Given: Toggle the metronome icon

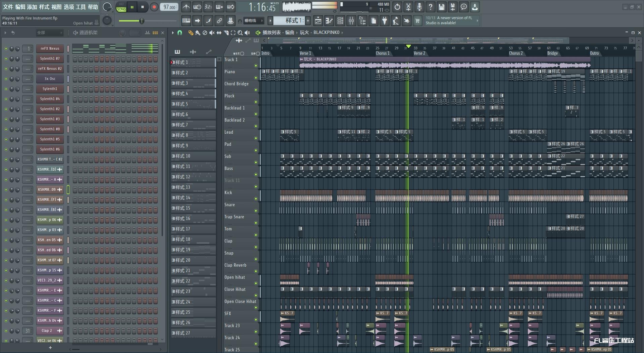Looking at the screenshot, I should 186,7.
